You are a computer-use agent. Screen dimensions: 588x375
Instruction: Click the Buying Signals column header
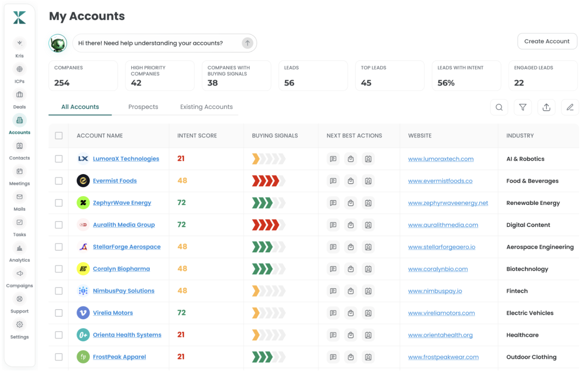pyautogui.click(x=275, y=136)
